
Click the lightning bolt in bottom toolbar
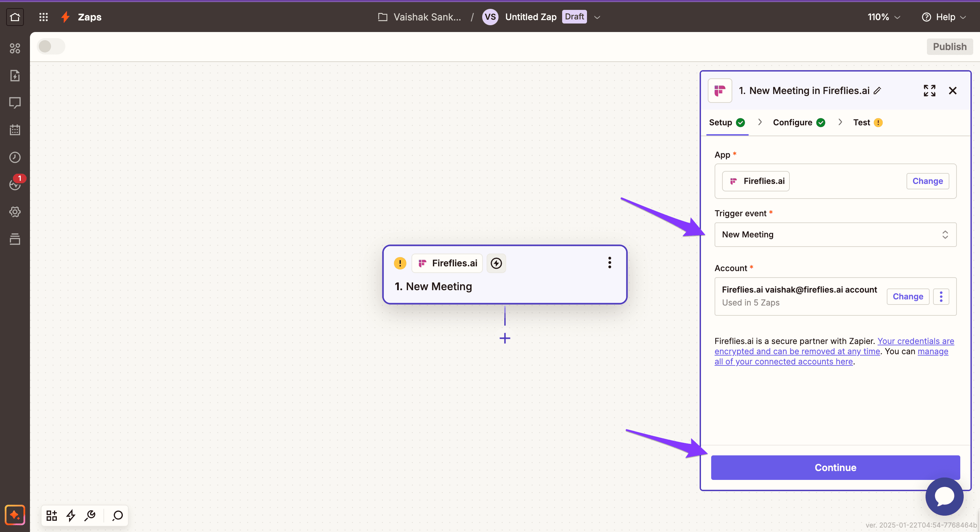pyautogui.click(x=71, y=516)
